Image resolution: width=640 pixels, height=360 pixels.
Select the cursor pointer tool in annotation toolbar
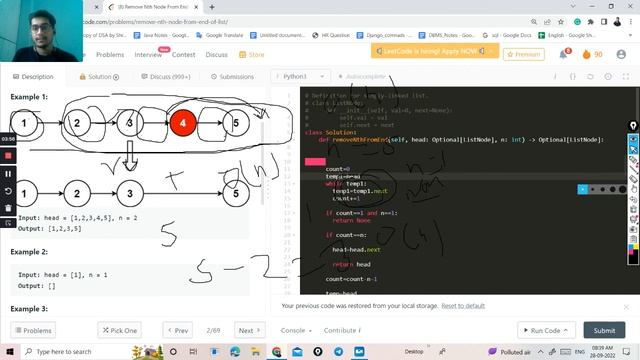633,149
